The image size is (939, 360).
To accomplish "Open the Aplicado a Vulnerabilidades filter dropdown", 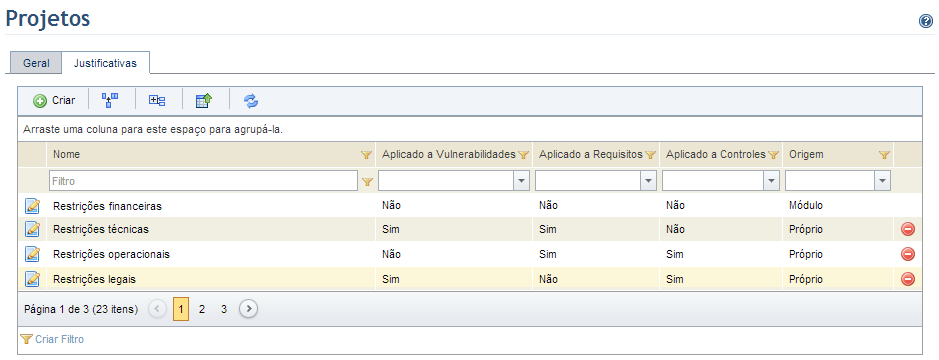I will click(522, 180).
